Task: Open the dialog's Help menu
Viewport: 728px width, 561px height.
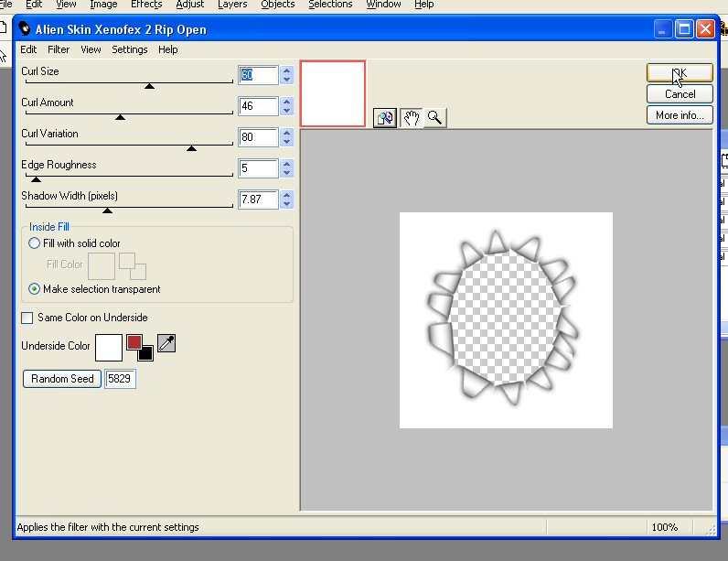Action: tap(168, 49)
